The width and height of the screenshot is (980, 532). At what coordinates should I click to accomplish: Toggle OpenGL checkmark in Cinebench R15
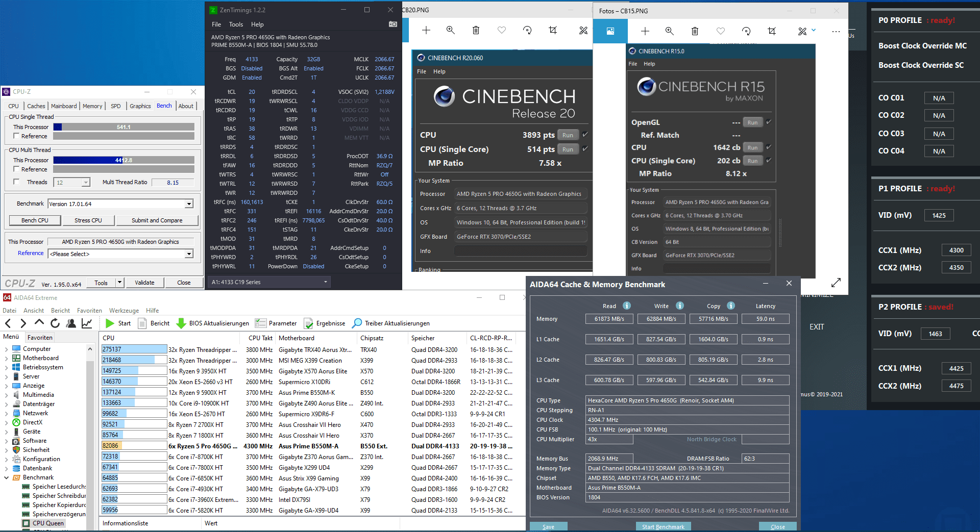point(769,122)
